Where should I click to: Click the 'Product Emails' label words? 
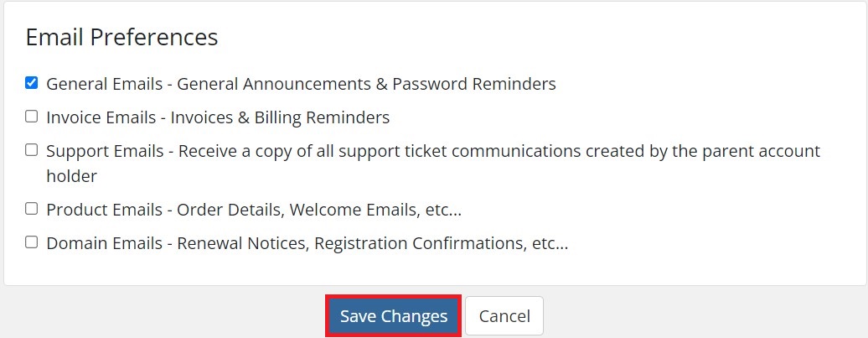tap(105, 210)
